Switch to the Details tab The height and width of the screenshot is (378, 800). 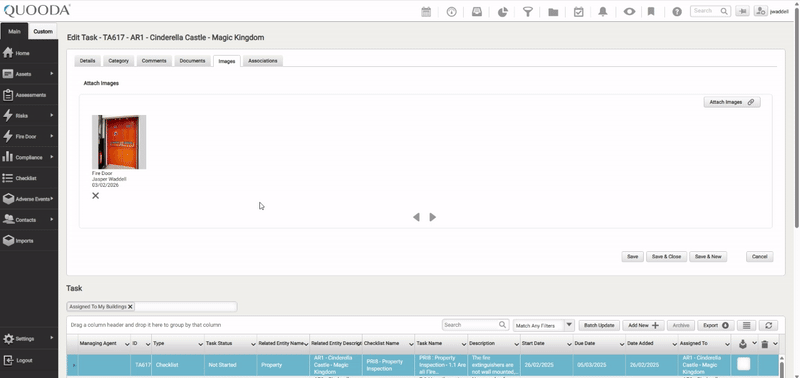[x=87, y=61]
